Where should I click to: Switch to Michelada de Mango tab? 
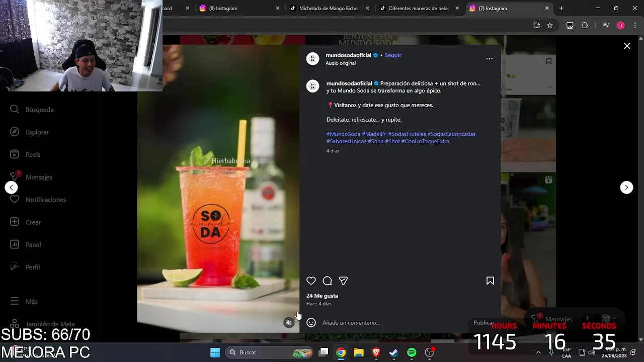pos(330,8)
